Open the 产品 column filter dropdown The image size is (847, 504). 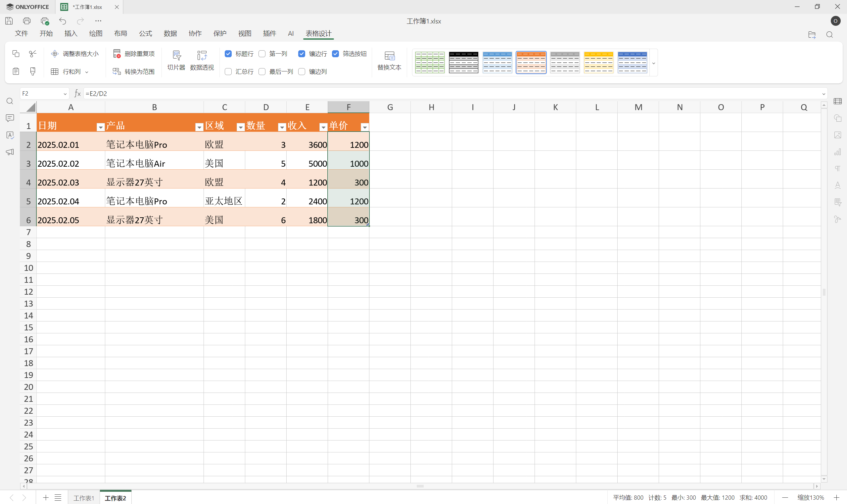coord(199,127)
